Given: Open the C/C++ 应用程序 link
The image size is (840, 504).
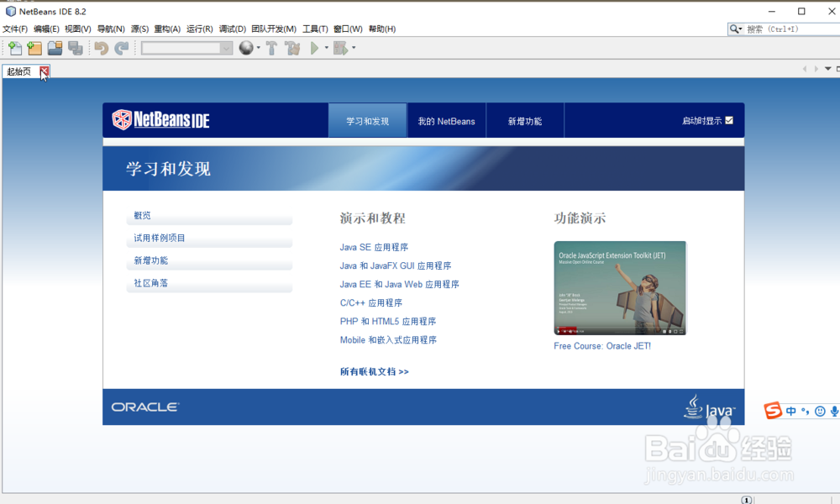Looking at the screenshot, I should pos(370,302).
